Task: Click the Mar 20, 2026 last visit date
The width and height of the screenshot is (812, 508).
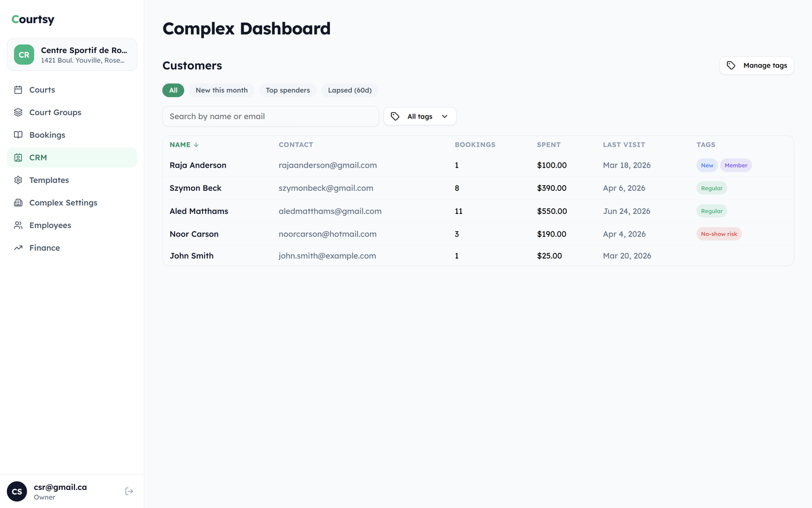Action: pyautogui.click(x=627, y=256)
